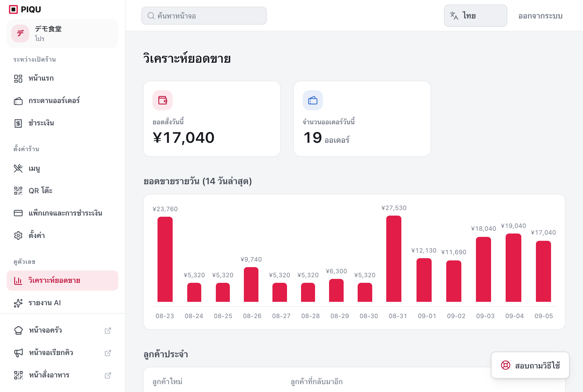Click the ¥17,040 today's sales value
Viewport: 583px width, 392px height.
[184, 137]
